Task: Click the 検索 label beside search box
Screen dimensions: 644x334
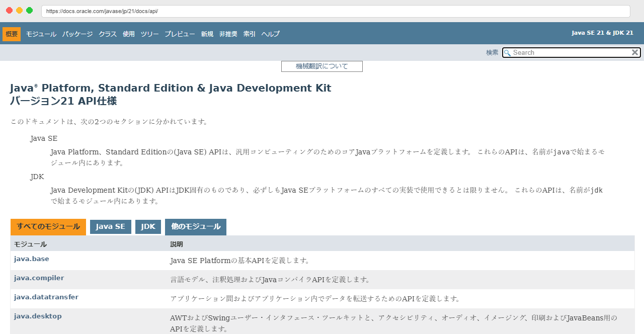Action: click(x=492, y=53)
